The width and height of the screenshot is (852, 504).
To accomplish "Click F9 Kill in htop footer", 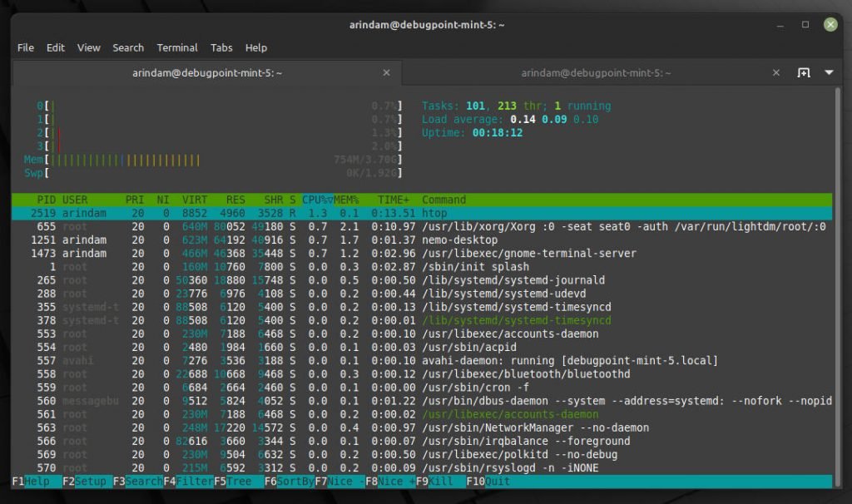I will coord(440,482).
